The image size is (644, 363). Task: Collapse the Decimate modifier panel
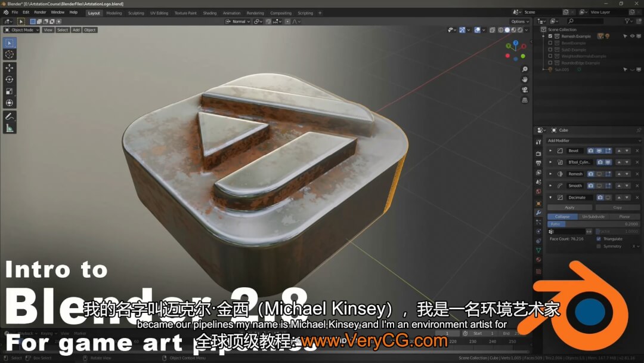[x=550, y=198]
